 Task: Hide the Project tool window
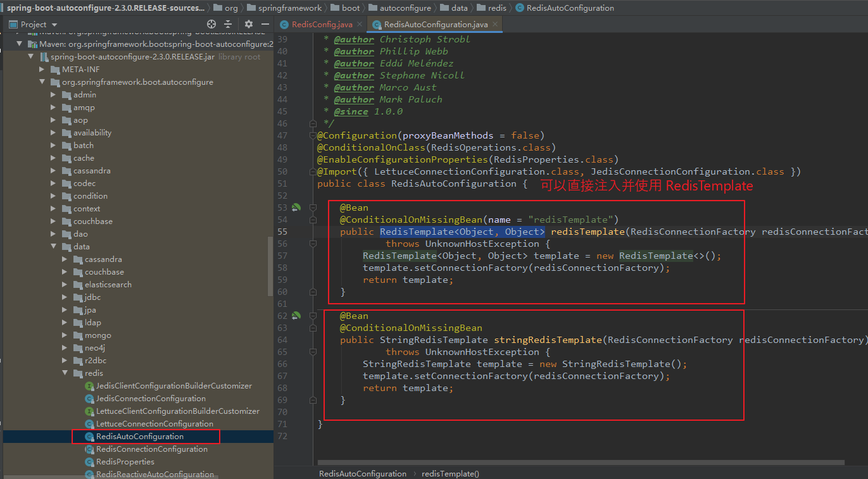[265, 24]
